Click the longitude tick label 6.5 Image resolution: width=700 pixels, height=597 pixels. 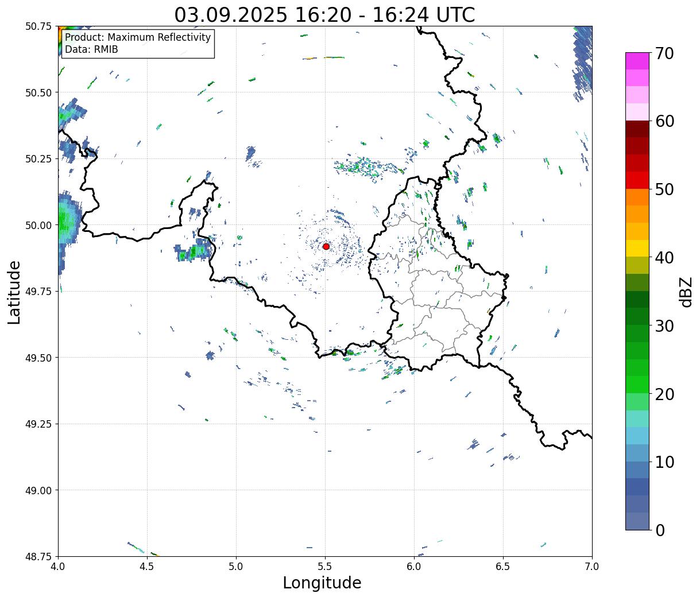tap(503, 567)
